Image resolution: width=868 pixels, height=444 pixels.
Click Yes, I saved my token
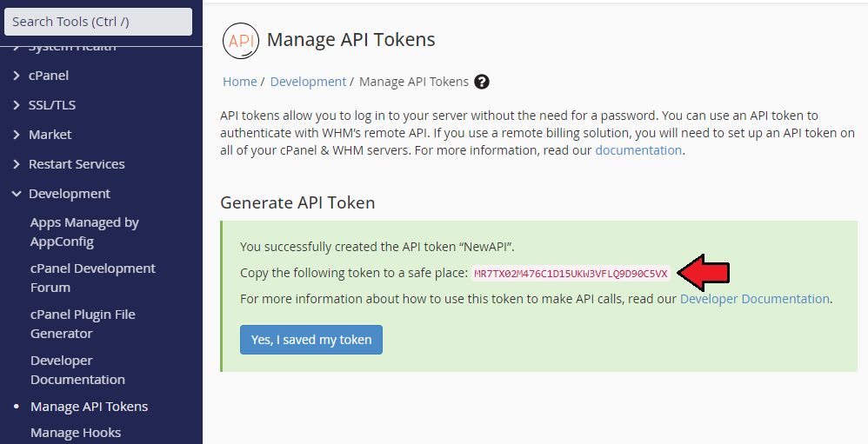[311, 340]
